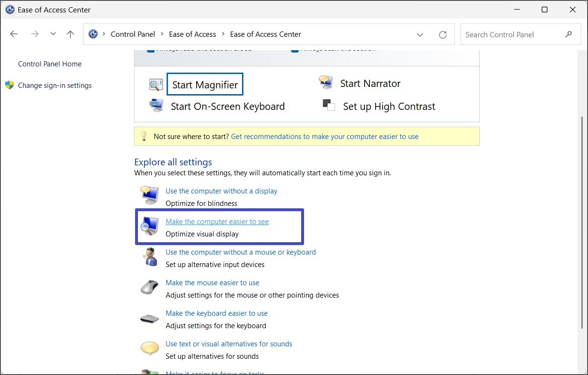Click the black keyboard settings icon

tap(149, 319)
